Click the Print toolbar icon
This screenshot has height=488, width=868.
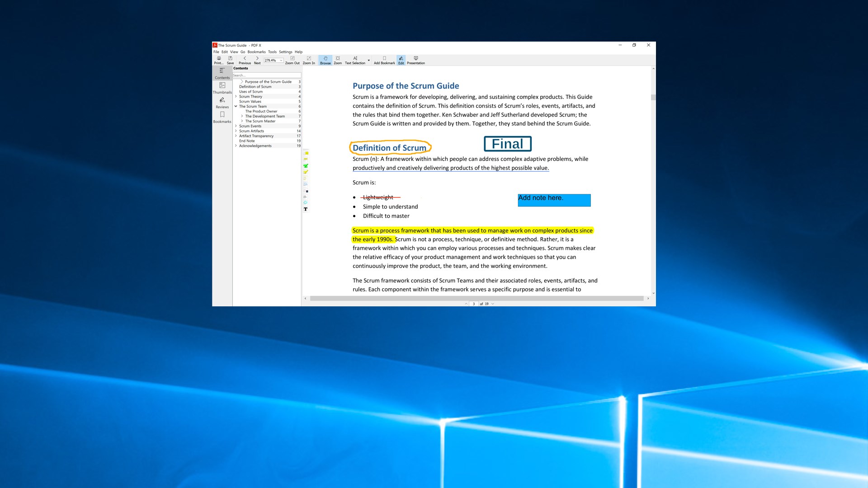[219, 60]
